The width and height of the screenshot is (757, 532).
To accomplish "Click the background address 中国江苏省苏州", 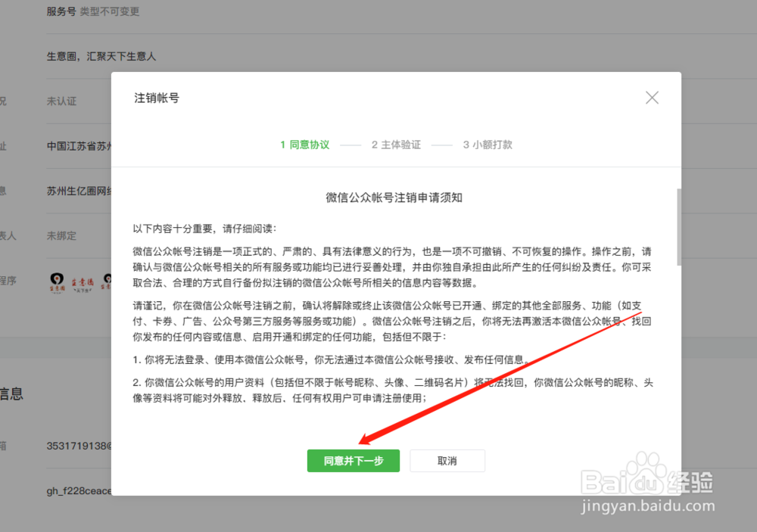I will 79,146.
